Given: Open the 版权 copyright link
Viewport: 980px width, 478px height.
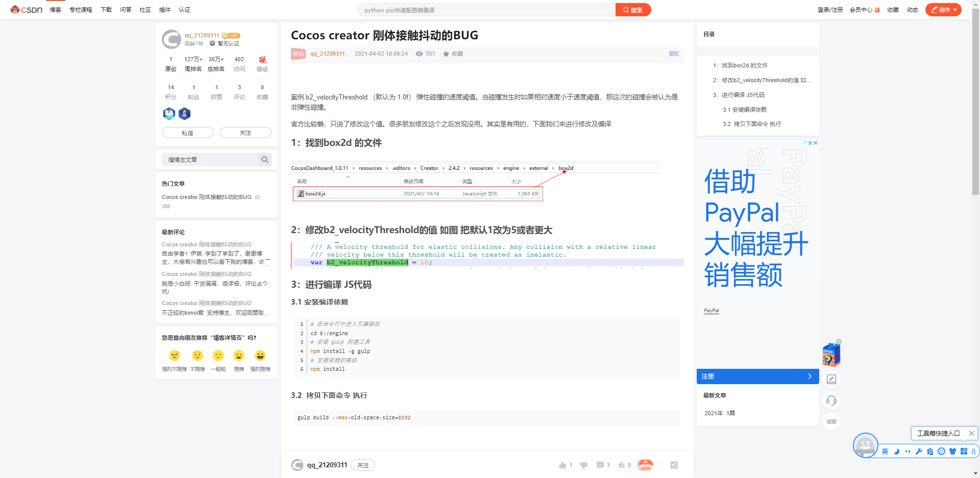Looking at the screenshot, I should (674, 54).
